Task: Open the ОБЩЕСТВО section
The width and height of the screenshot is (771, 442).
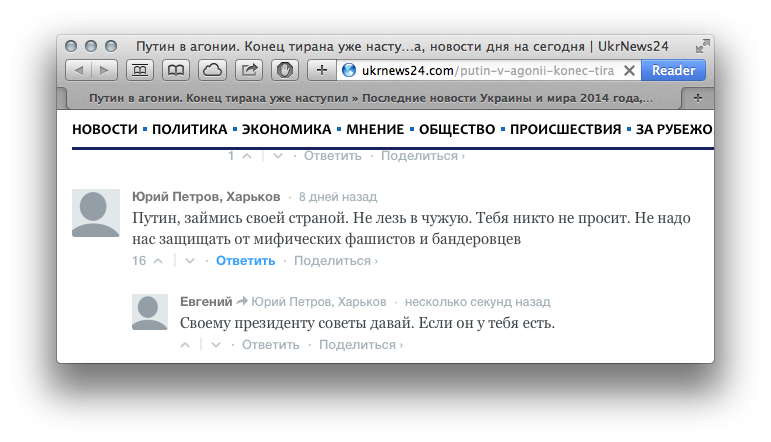Action: (x=457, y=129)
